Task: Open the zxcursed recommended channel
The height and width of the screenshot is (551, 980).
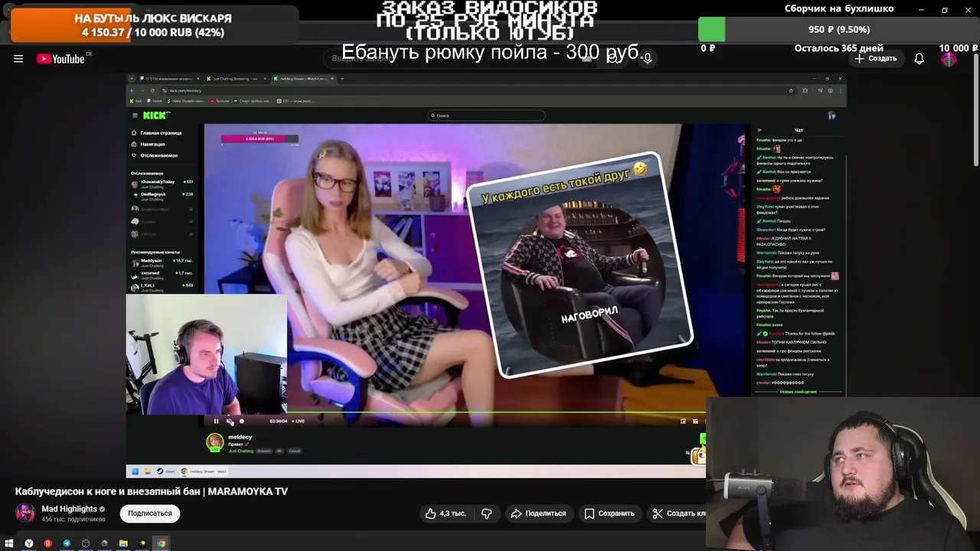Action: point(162,275)
